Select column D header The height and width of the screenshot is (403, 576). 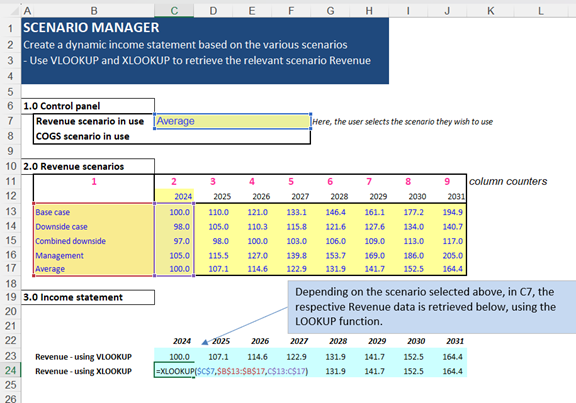click(213, 11)
